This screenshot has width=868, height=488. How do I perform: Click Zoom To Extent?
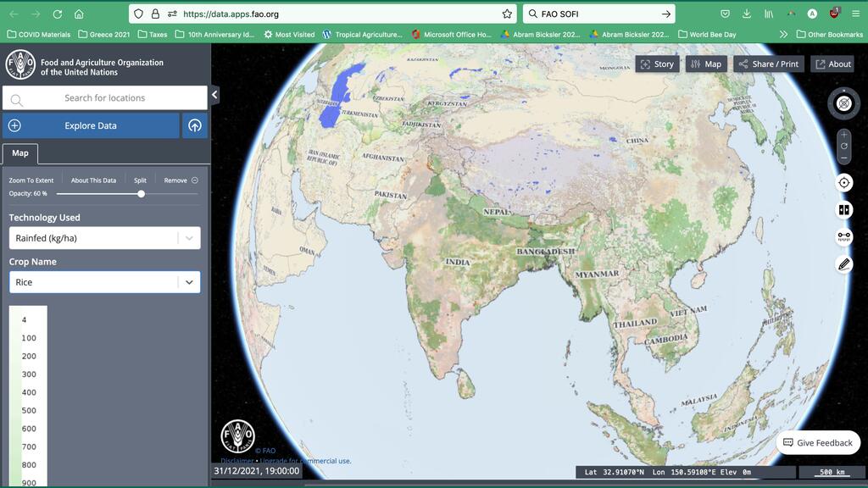[x=31, y=180]
